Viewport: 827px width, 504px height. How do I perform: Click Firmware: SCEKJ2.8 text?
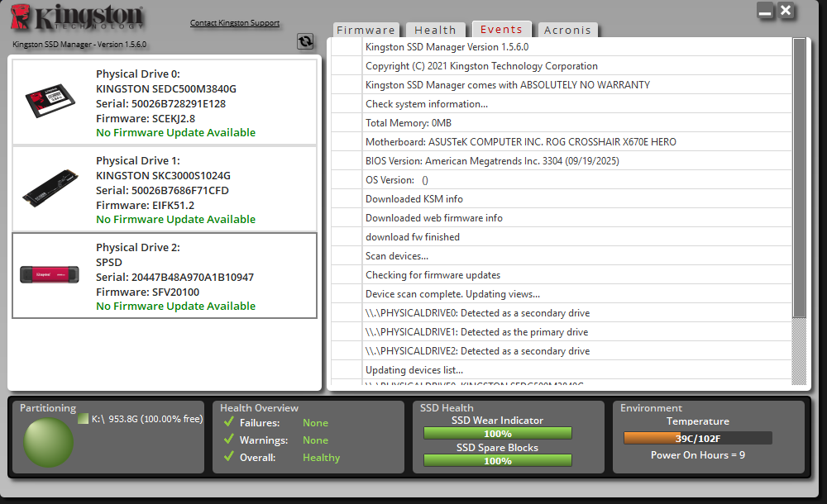tap(146, 119)
